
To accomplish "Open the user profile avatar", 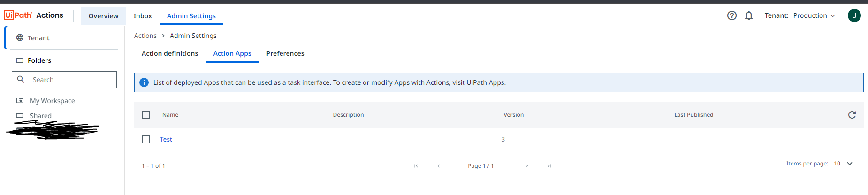I will click(x=854, y=15).
